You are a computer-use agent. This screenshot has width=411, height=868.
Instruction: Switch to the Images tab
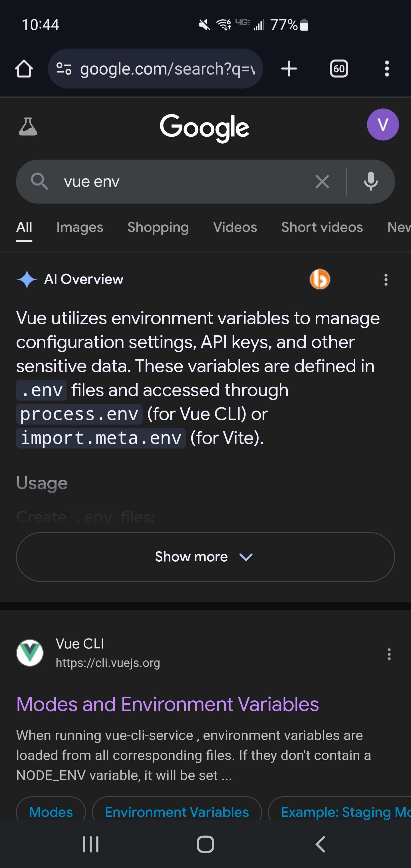tap(80, 227)
